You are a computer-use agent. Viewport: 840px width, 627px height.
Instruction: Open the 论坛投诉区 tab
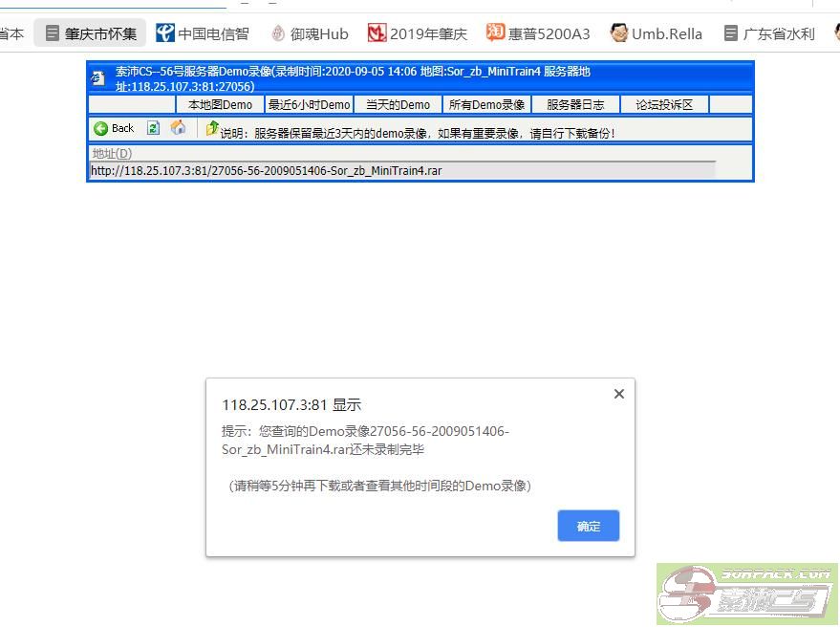click(664, 105)
